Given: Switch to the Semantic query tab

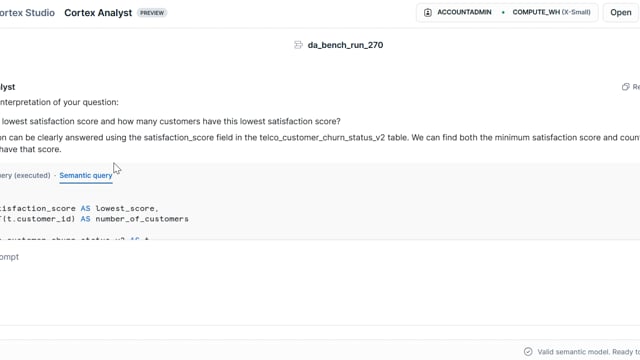Looking at the screenshot, I should click(86, 176).
